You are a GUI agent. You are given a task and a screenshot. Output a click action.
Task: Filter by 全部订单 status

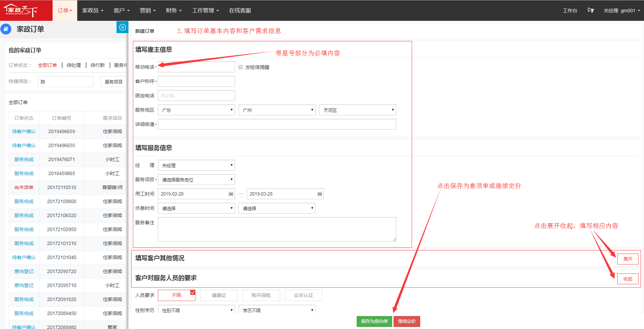[x=47, y=65]
